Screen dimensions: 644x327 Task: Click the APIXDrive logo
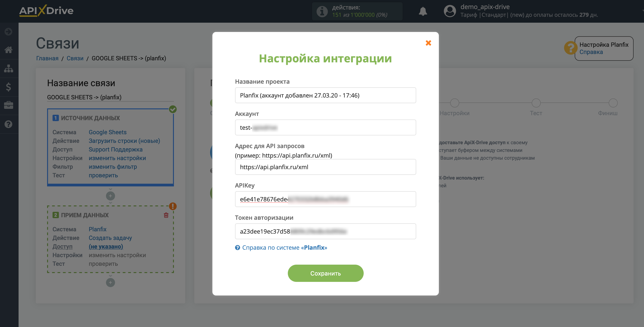point(46,10)
